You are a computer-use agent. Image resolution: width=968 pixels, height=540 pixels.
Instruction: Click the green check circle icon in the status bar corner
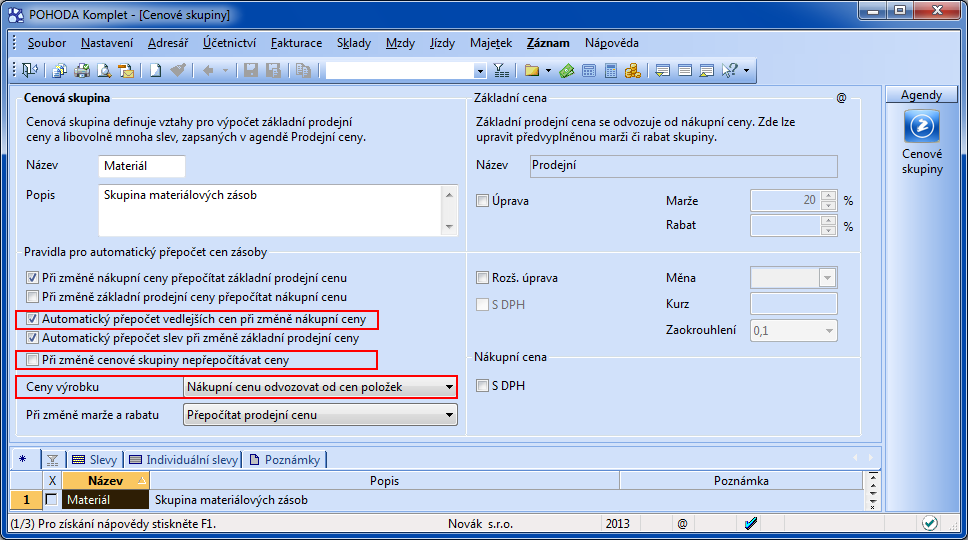coord(930,523)
